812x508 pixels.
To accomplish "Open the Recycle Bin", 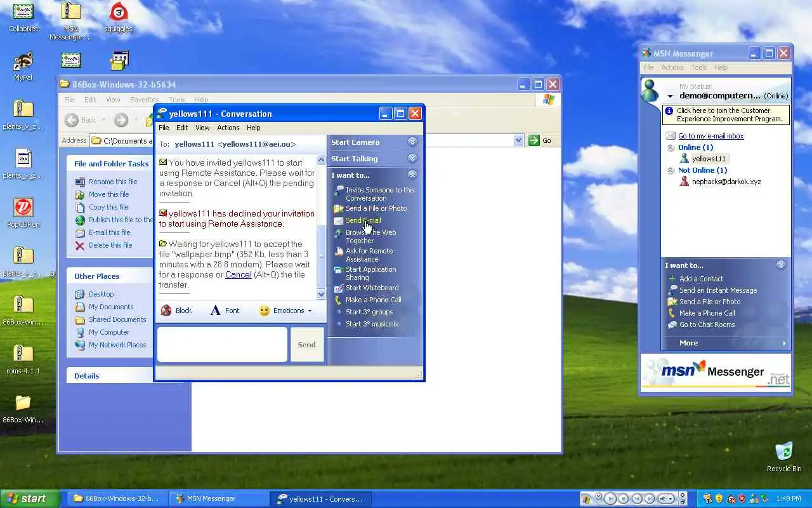I will [x=784, y=457].
